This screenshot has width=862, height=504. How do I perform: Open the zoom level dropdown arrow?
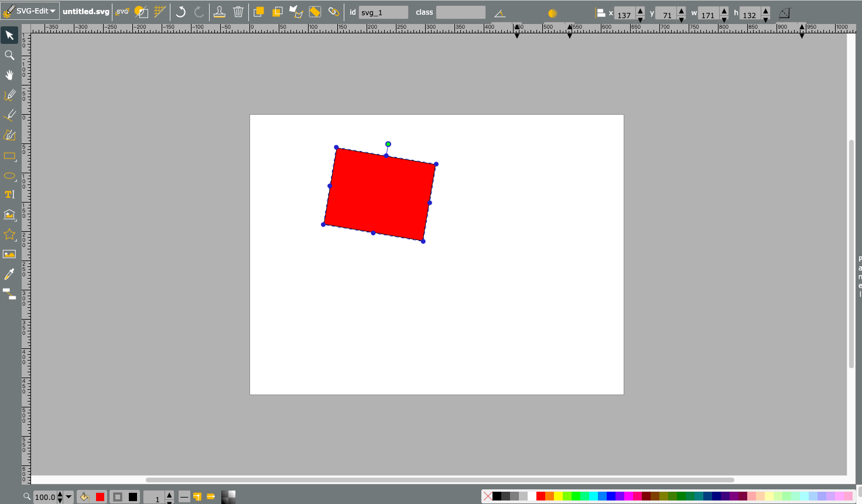coord(69,497)
